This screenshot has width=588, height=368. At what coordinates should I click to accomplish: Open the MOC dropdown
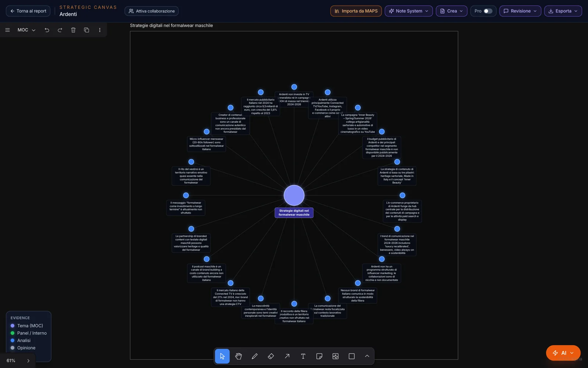coord(26,30)
